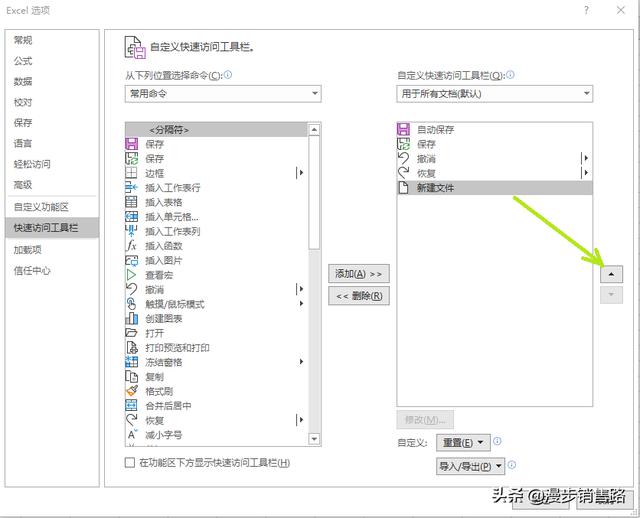Open the 数据 options category
Screen dimensions: 640x518
[52, 81]
